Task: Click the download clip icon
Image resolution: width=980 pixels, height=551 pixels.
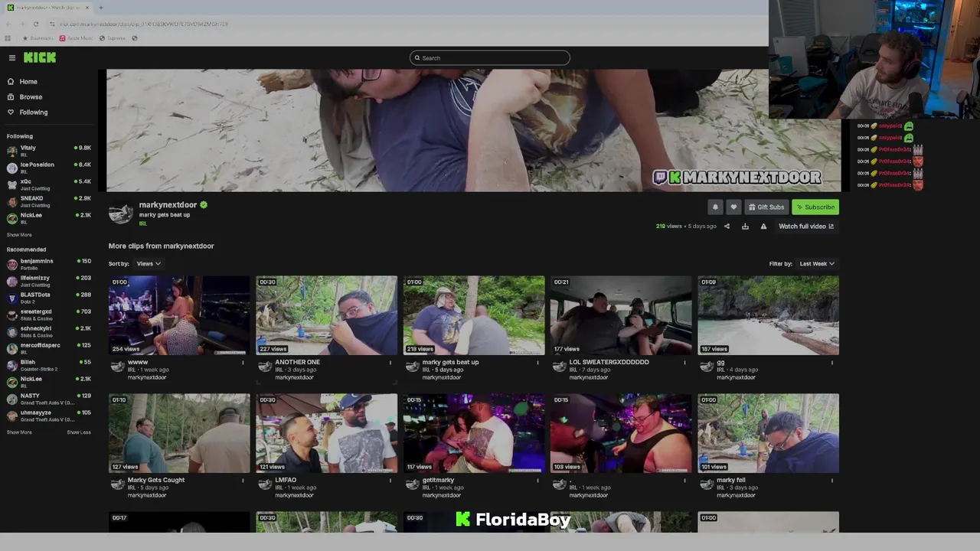Action: [x=745, y=227]
